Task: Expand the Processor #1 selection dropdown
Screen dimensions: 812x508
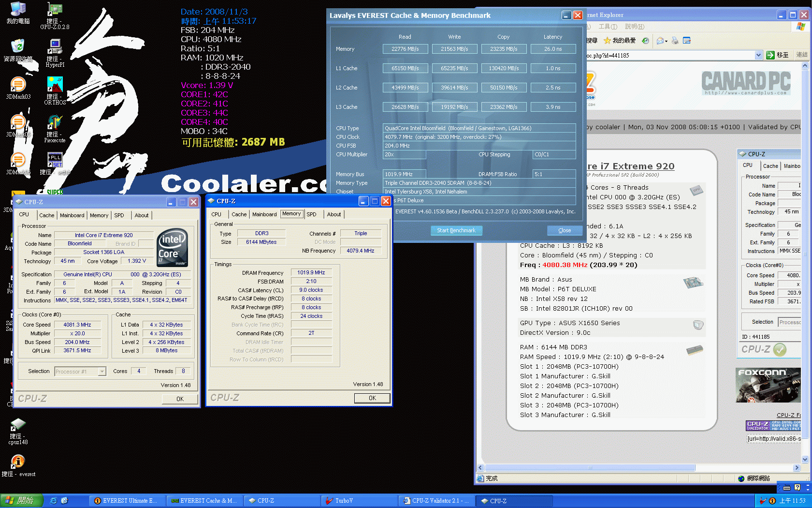Action: click(x=102, y=372)
